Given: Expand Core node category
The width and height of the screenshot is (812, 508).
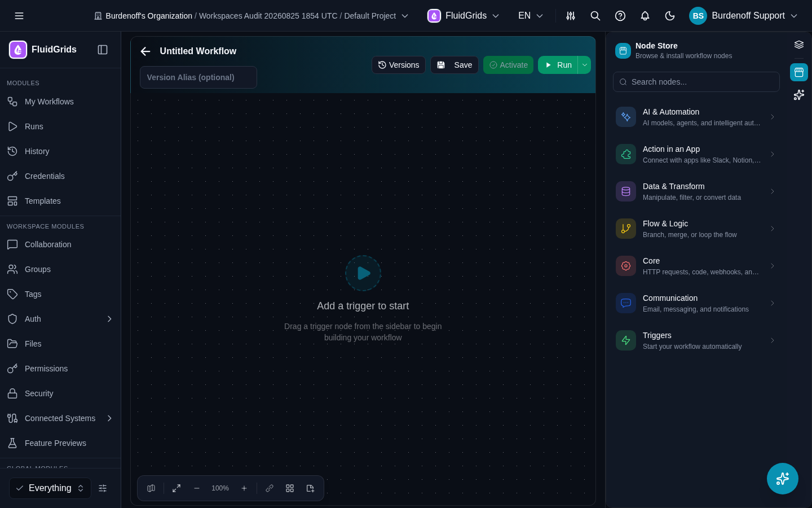Looking at the screenshot, I should click(x=696, y=266).
